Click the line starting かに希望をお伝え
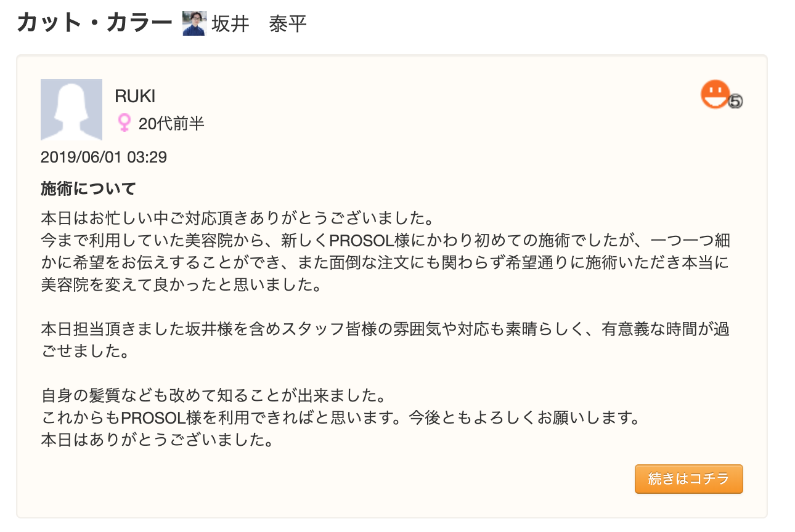Image resolution: width=795 pixels, height=532 pixels. 385,264
